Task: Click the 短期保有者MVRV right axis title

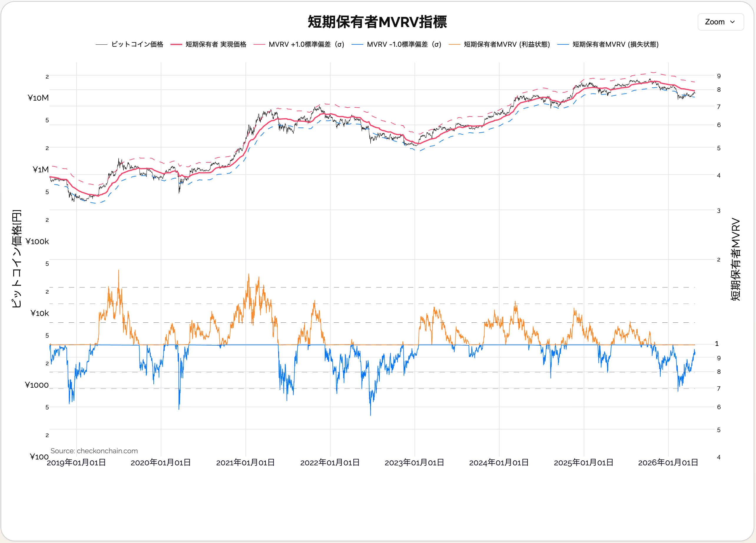Action: [735, 259]
